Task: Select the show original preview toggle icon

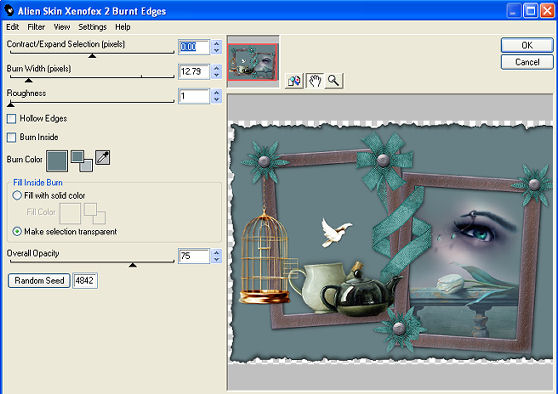Action: 294,81
